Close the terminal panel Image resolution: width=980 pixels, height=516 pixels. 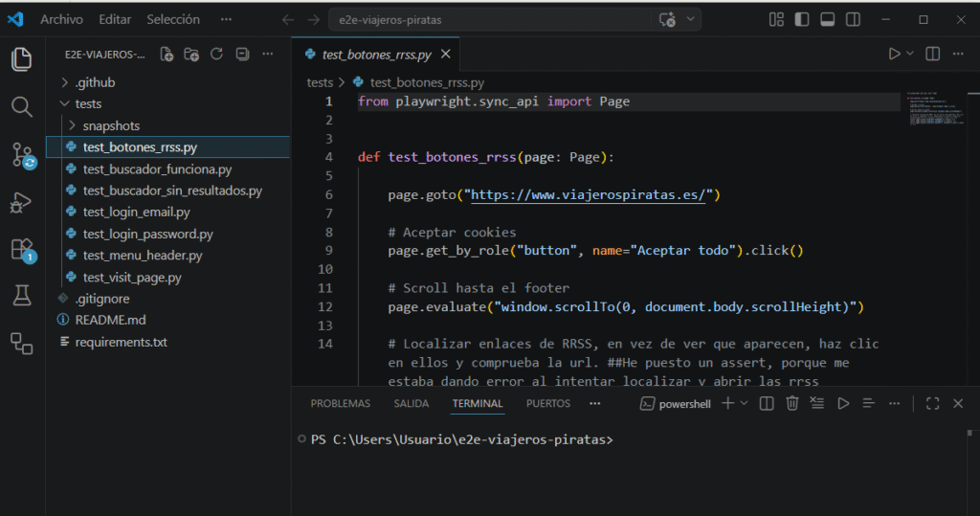tap(958, 403)
